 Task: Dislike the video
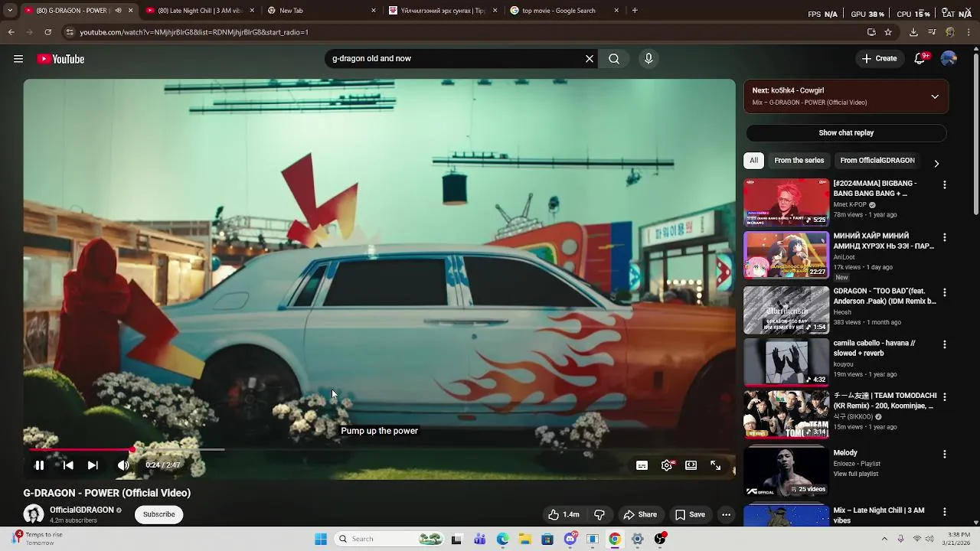599,515
